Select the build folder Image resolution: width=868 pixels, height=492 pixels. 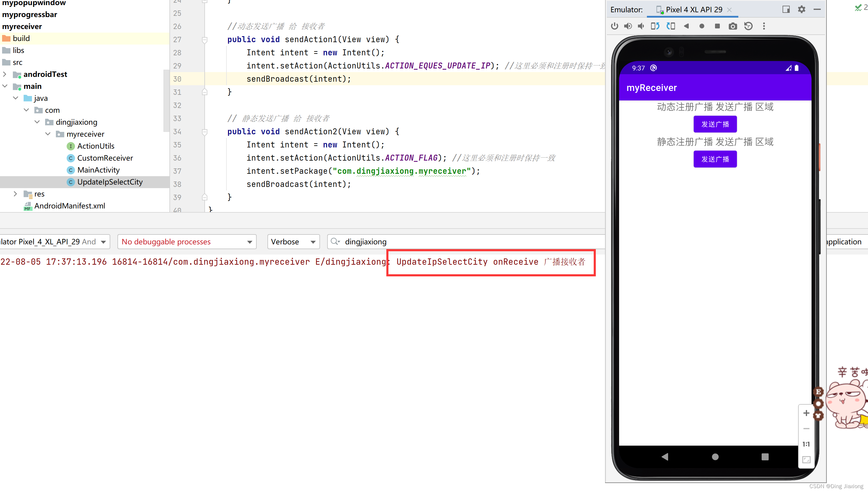pos(16,38)
